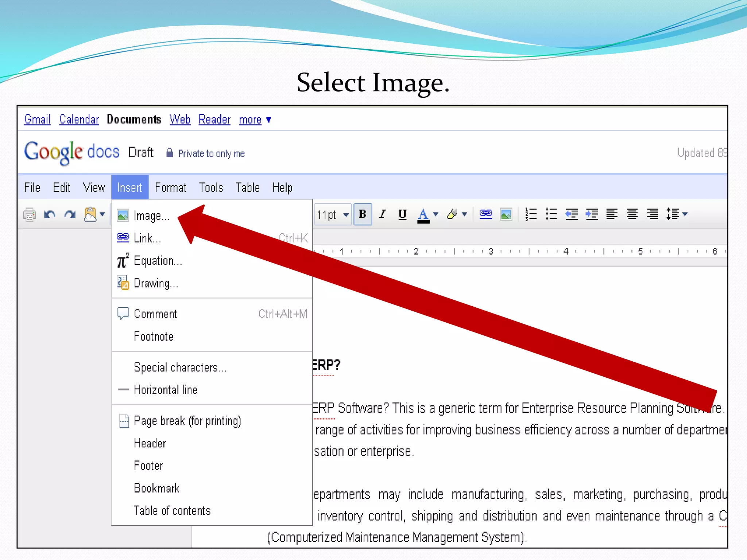Screen dimensions: 747x560
Task: Open the Format menu
Action: coord(170,187)
